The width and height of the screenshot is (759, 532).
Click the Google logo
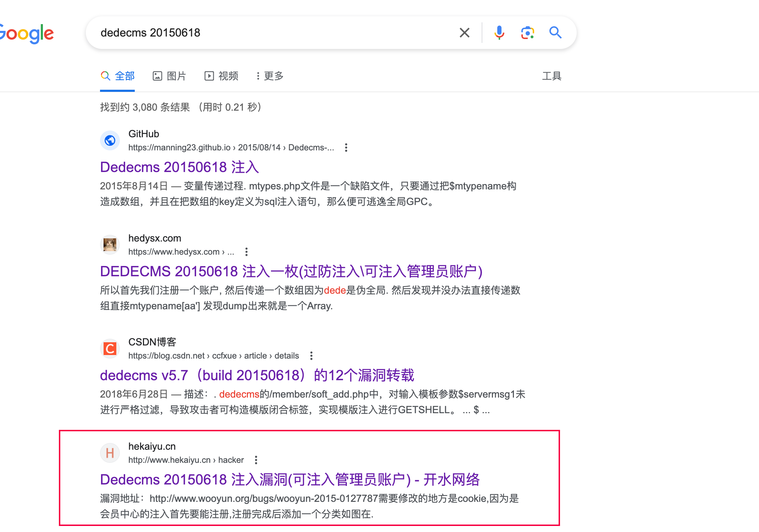pos(27,34)
